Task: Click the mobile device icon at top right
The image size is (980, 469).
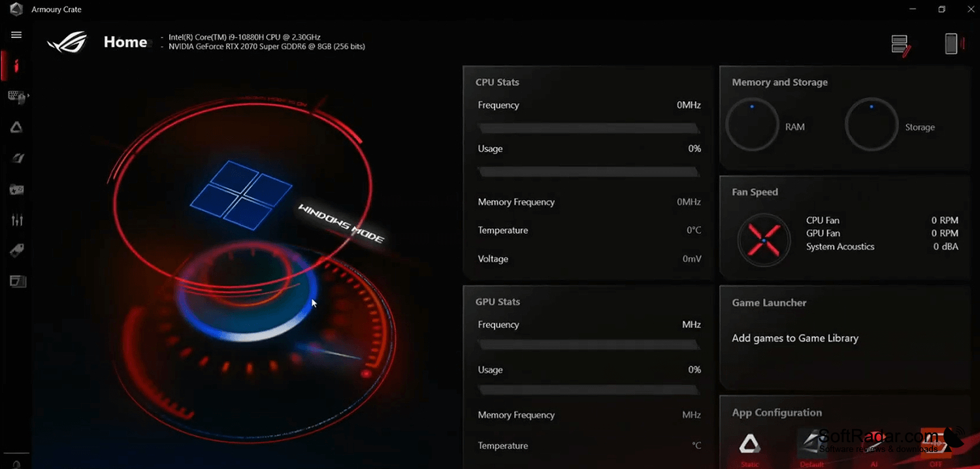Action: 952,44
